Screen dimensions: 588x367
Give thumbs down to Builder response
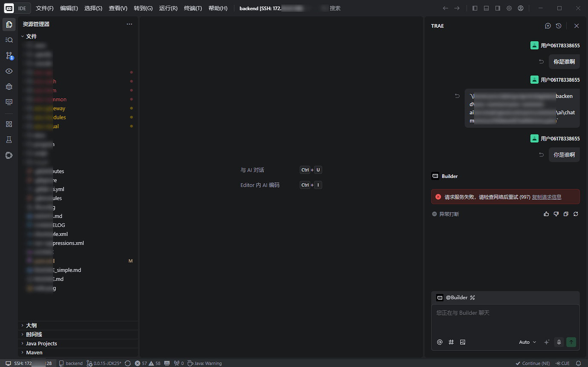tap(556, 214)
